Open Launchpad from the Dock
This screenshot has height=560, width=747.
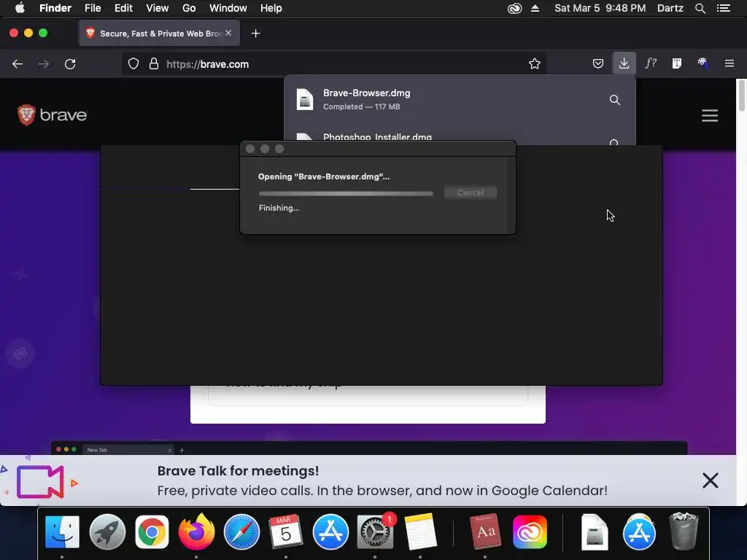107,532
